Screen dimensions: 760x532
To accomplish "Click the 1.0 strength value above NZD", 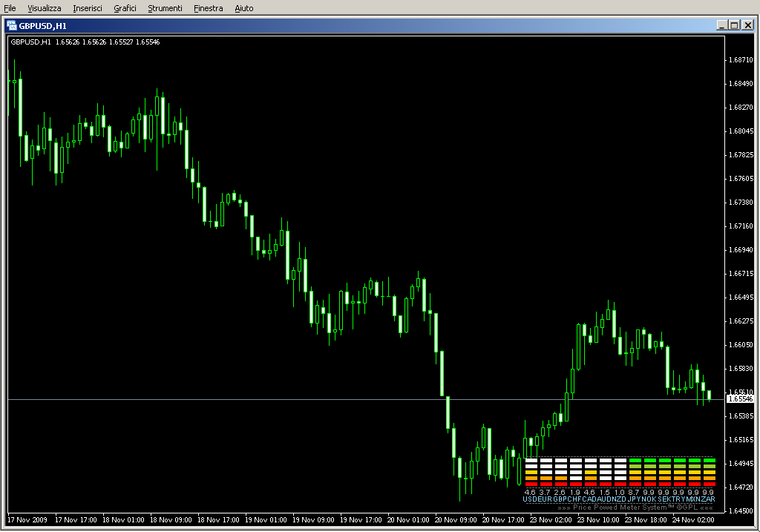I will point(620,492).
